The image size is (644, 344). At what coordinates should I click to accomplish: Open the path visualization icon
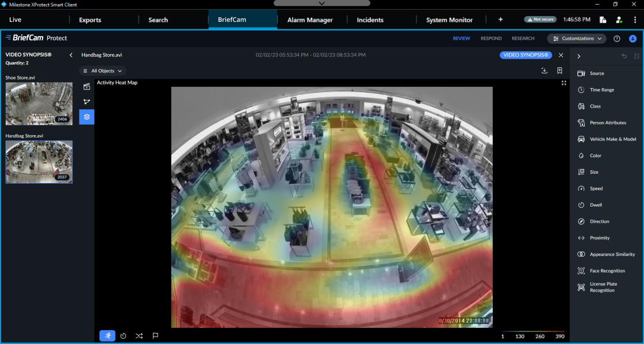[x=87, y=102]
